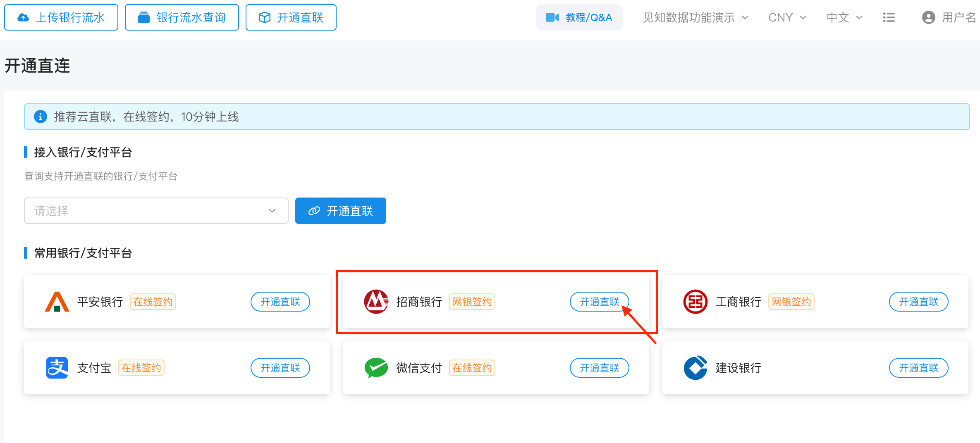Viewport: 980px width, 443px height.
Task: Click the chevron arrow in 请选择 box
Action: pos(272,211)
